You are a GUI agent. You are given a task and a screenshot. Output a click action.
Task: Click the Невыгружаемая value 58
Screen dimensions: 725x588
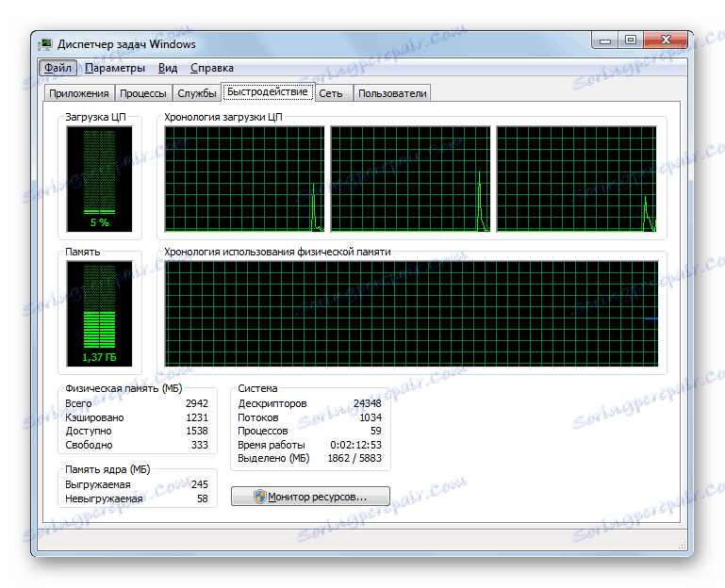coord(203,498)
